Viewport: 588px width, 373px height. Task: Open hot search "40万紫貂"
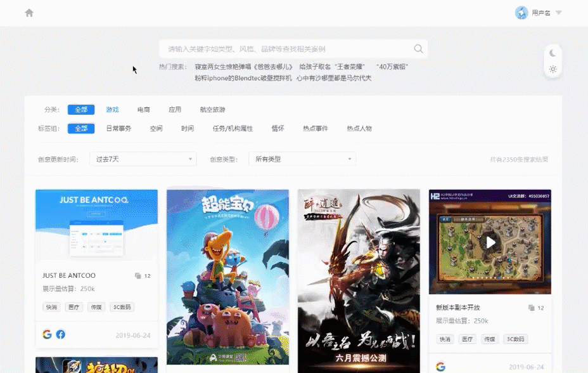click(392, 67)
